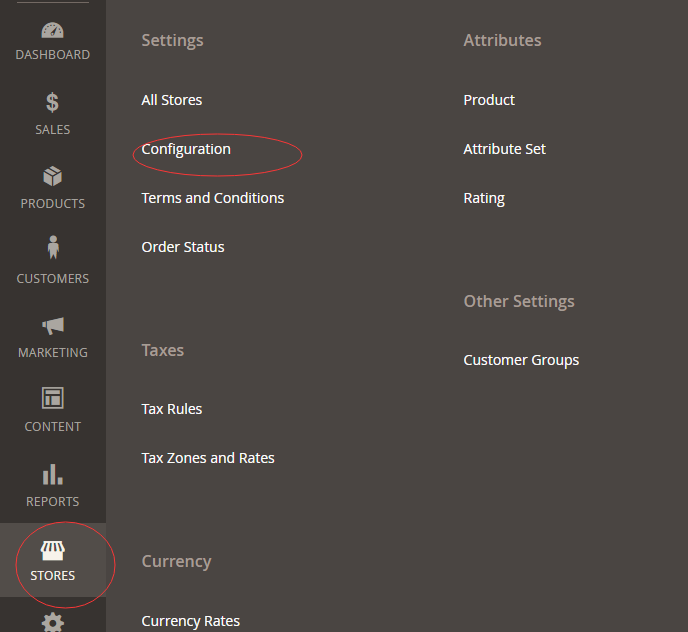Click the CONTENT menu label

53,427
